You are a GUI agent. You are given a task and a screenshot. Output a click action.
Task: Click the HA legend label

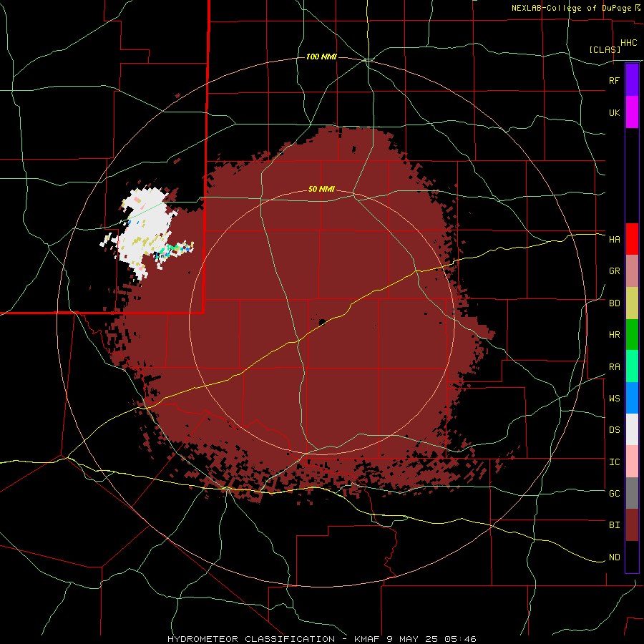pyautogui.click(x=614, y=240)
